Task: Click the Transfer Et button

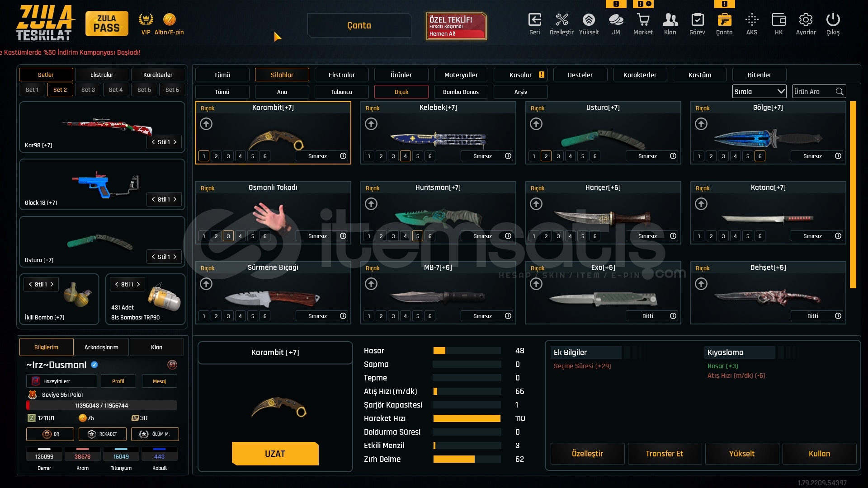Action: (x=665, y=454)
